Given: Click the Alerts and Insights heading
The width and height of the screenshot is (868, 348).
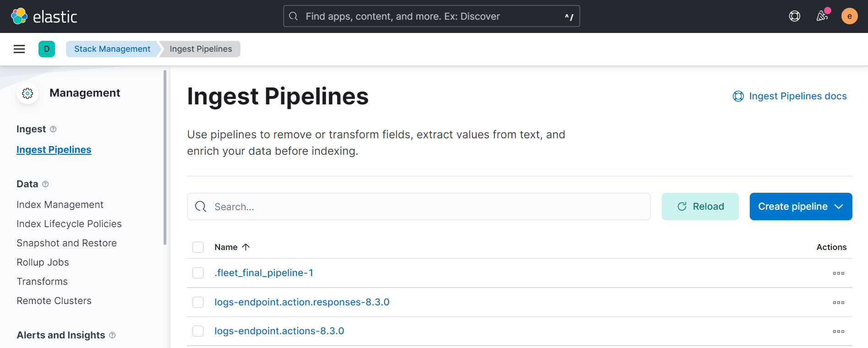Looking at the screenshot, I should point(61,335).
